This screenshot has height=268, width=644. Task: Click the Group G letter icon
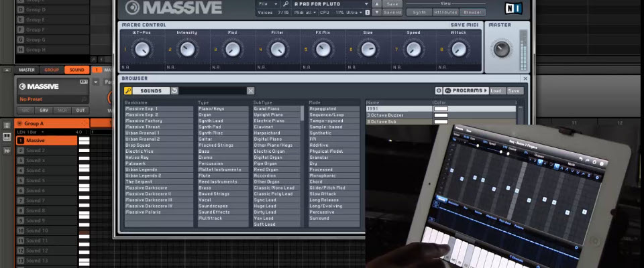point(21,40)
